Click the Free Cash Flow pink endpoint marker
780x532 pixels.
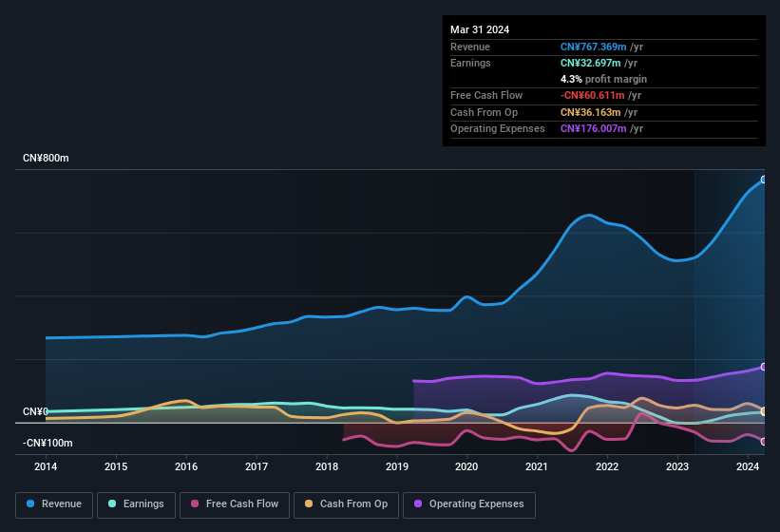coord(764,442)
